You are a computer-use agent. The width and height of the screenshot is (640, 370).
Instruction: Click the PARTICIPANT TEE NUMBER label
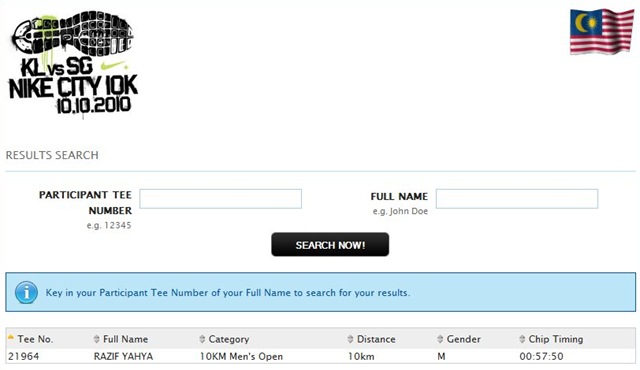86,202
